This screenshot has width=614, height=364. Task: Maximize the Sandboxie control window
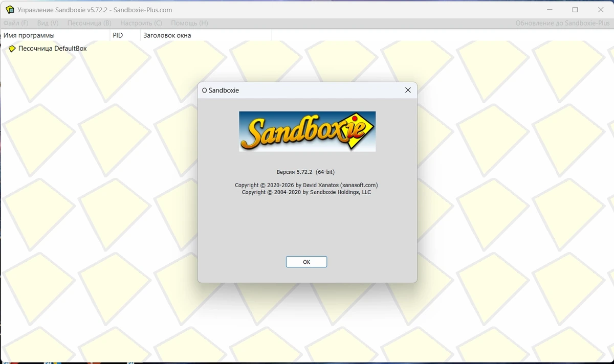click(575, 9)
